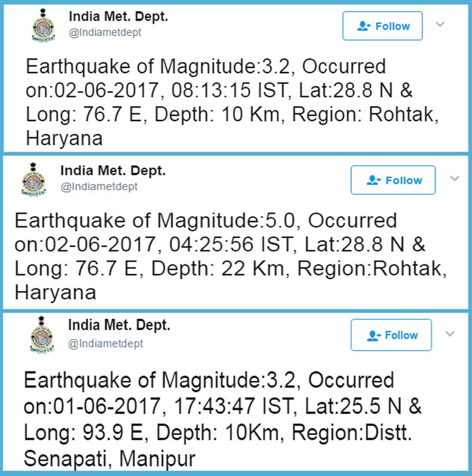Follow India Met. Dept. from the 08:13:15 tweet
Screen dimensions: 472x476
point(383,26)
